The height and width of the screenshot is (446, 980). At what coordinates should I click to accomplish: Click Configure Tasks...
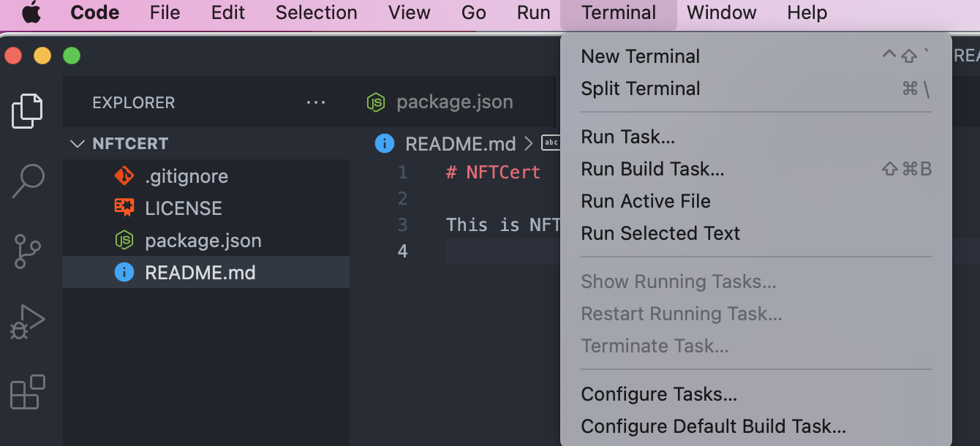(x=657, y=394)
